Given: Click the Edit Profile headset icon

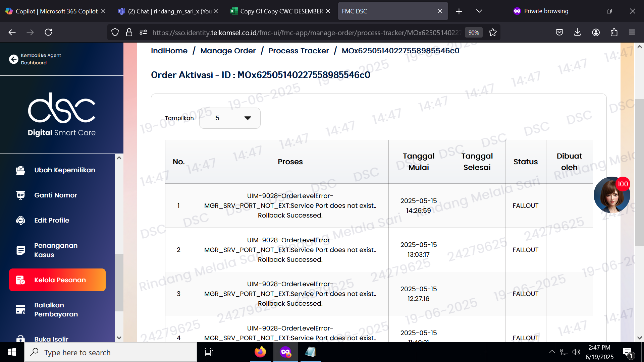Looking at the screenshot, I should tap(20, 221).
